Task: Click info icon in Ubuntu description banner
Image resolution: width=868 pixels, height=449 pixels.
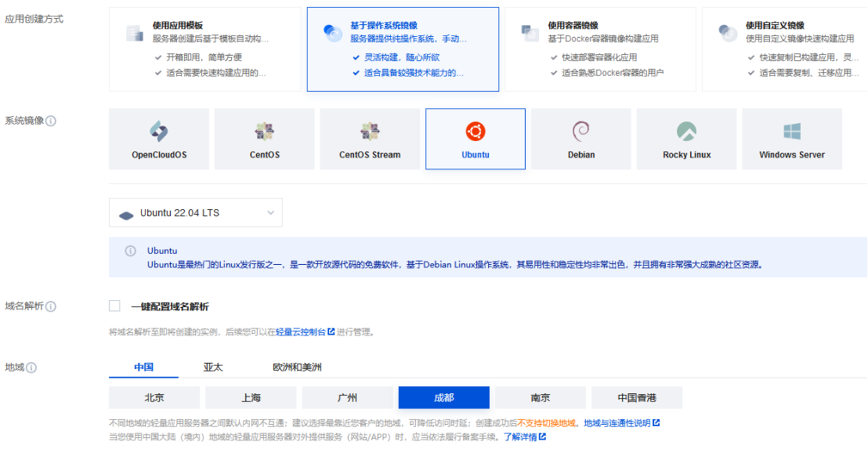Action: (131, 251)
